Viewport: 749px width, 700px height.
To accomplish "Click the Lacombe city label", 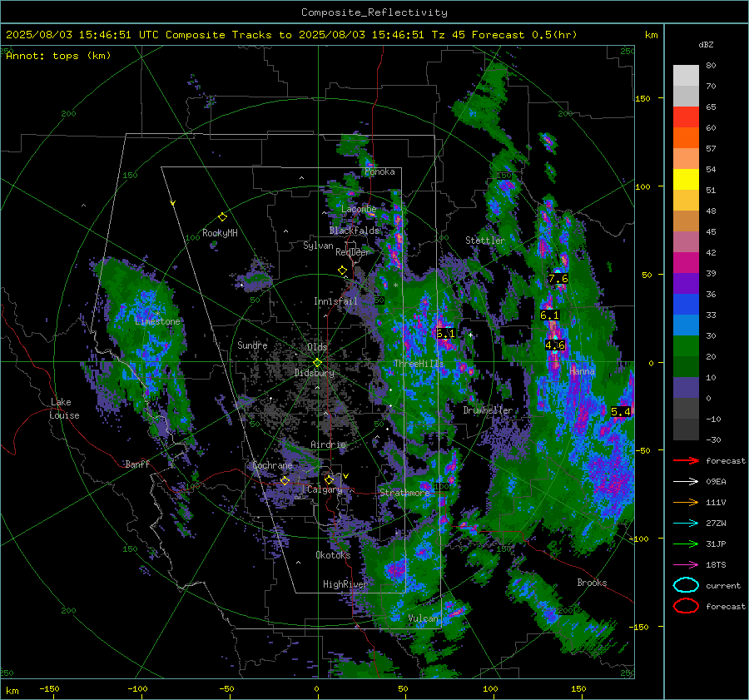I will point(359,209).
